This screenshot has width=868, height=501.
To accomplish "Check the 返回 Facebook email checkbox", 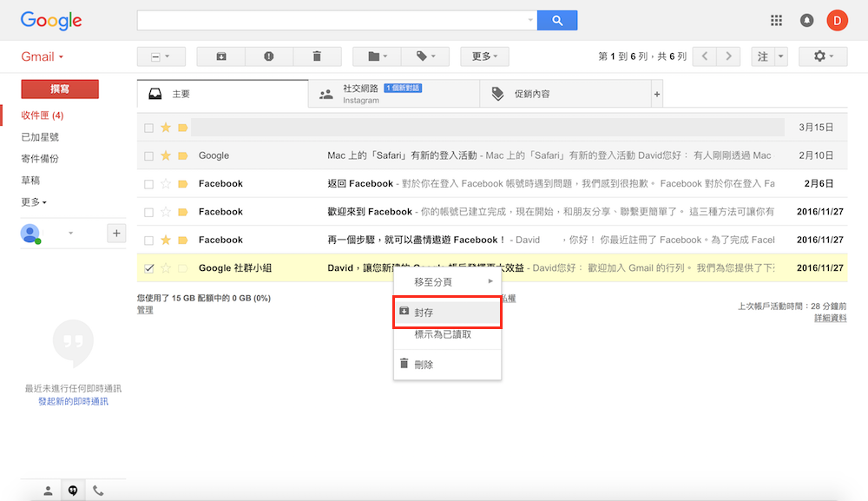I will 149,184.
